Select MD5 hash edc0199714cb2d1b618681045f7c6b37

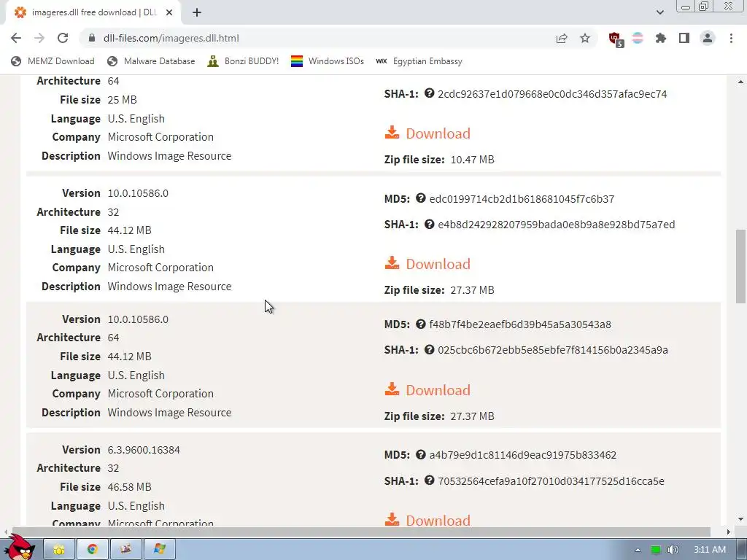tap(522, 198)
